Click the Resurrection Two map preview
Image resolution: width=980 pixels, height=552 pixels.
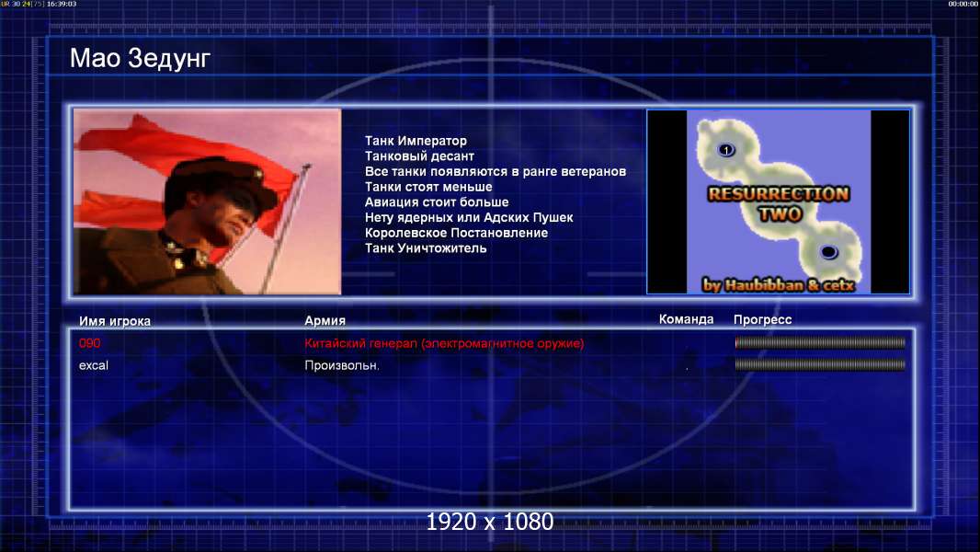pos(778,201)
